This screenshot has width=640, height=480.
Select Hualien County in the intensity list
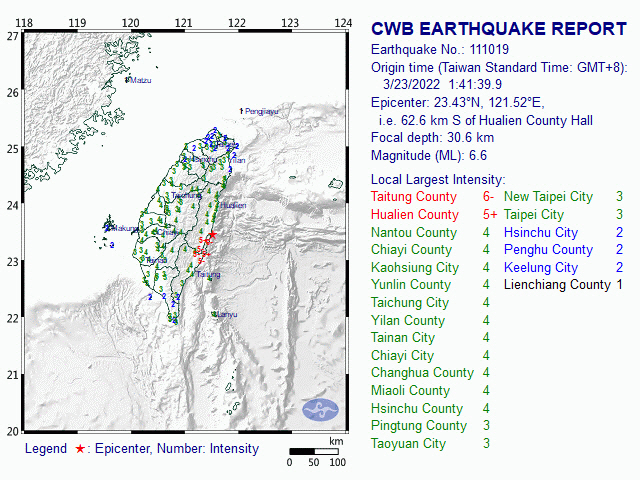tap(415, 214)
